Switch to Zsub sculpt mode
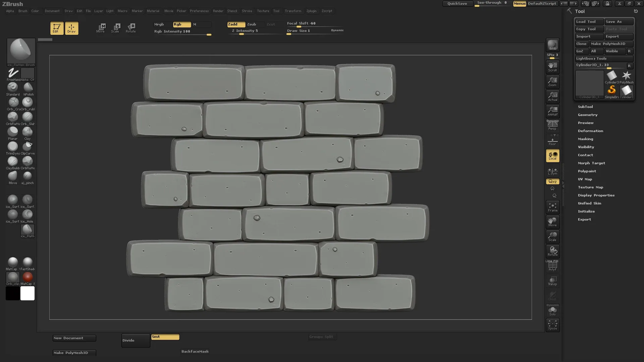Image resolution: width=644 pixels, height=362 pixels. pyautogui.click(x=252, y=24)
